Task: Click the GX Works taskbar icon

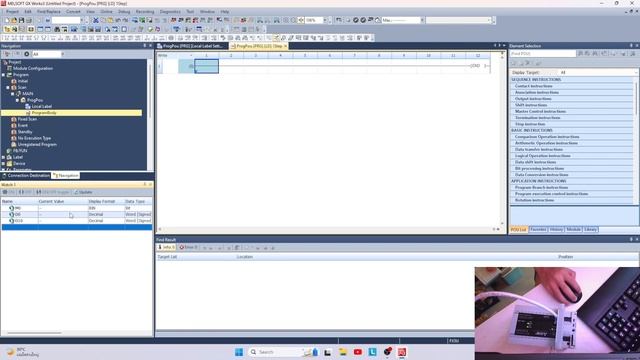Action: tap(402, 352)
